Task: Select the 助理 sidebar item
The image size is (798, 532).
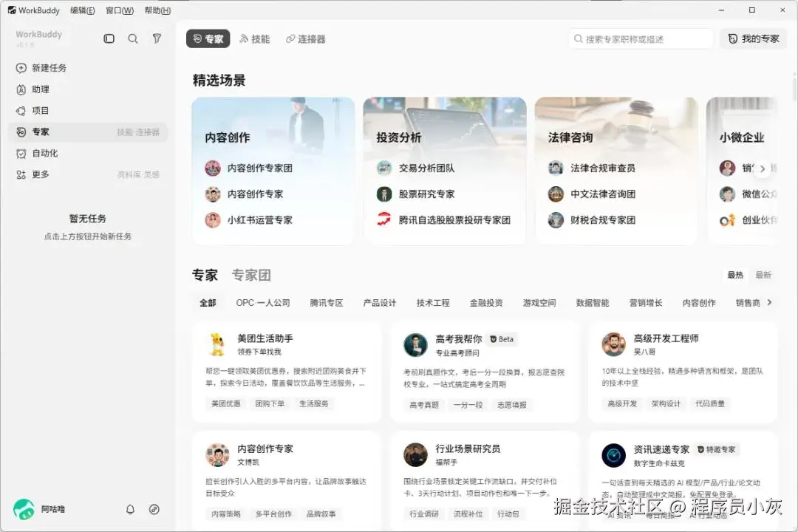Action: (87, 89)
